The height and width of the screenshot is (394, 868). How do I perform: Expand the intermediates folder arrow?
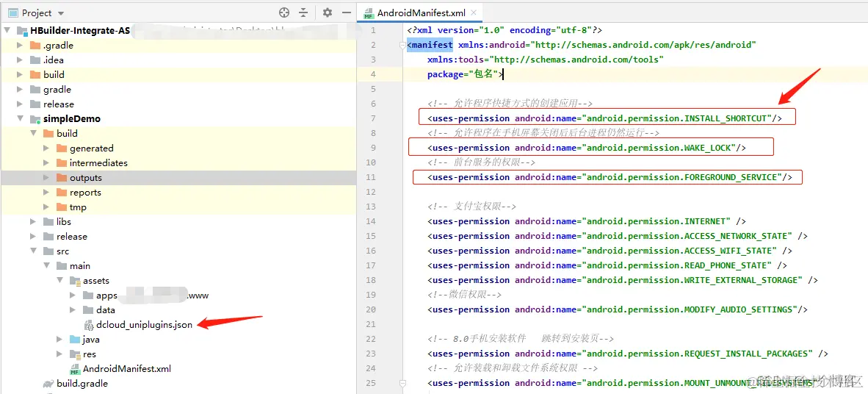tap(47, 163)
